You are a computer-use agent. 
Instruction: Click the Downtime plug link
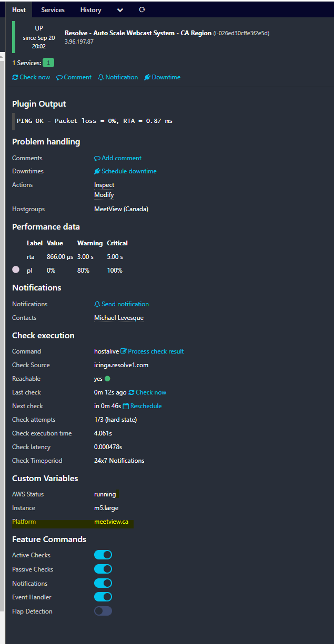pyautogui.click(x=163, y=77)
